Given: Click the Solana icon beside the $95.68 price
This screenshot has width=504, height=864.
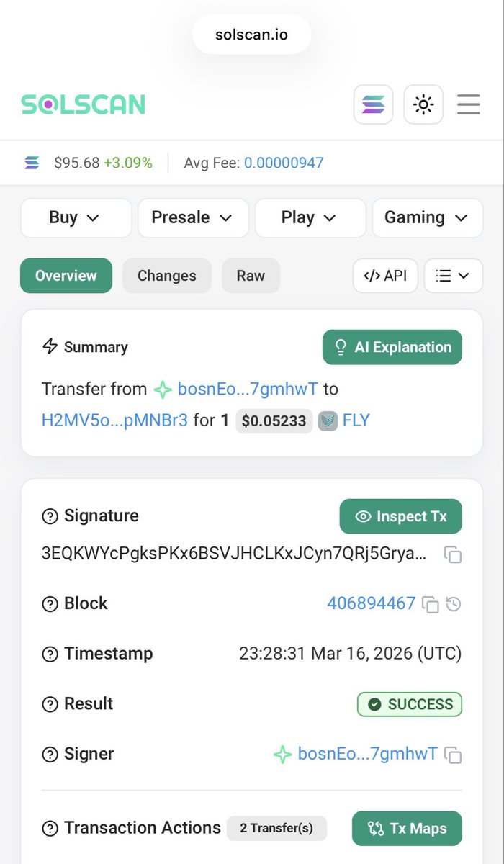Looking at the screenshot, I should coord(32,163).
